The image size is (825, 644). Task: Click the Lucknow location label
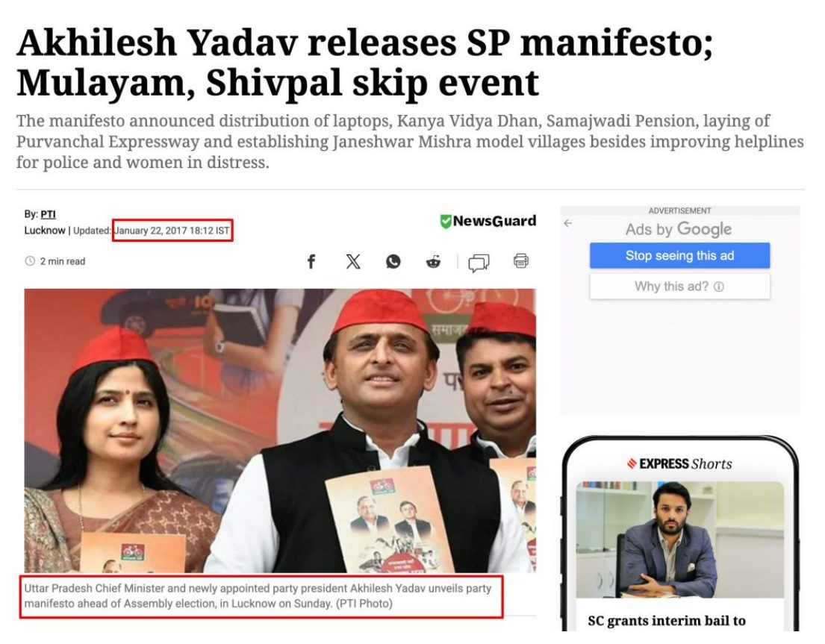[45, 231]
